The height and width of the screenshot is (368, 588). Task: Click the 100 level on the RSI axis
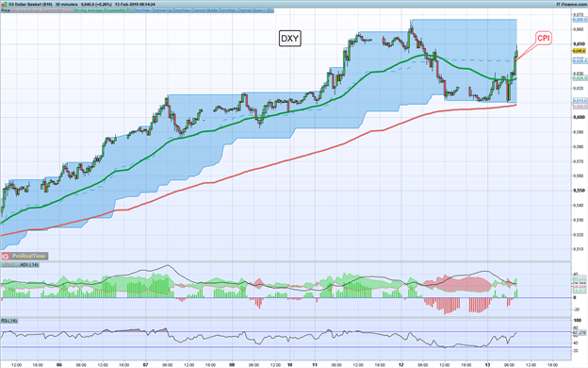(577, 320)
